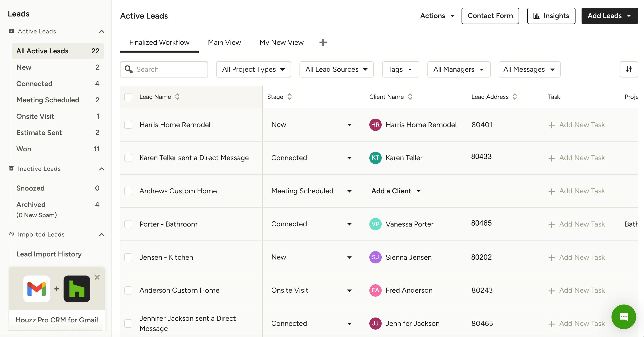The width and height of the screenshot is (644, 337).
Task: Select the Andrews Custom Home row checkbox
Action: click(x=128, y=191)
